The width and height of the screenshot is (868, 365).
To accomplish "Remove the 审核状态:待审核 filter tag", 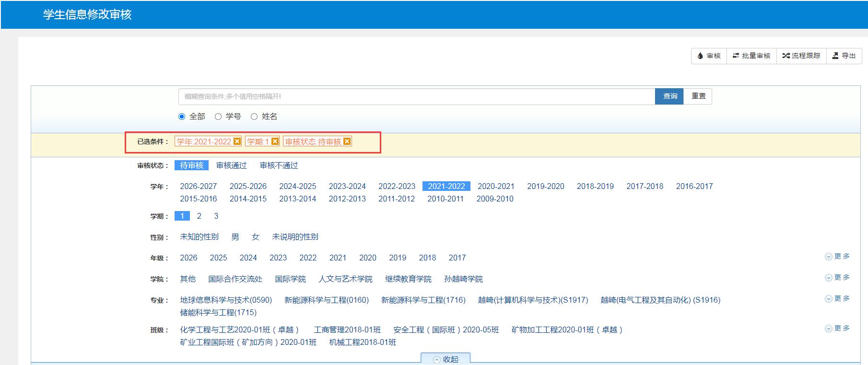I will pos(347,141).
